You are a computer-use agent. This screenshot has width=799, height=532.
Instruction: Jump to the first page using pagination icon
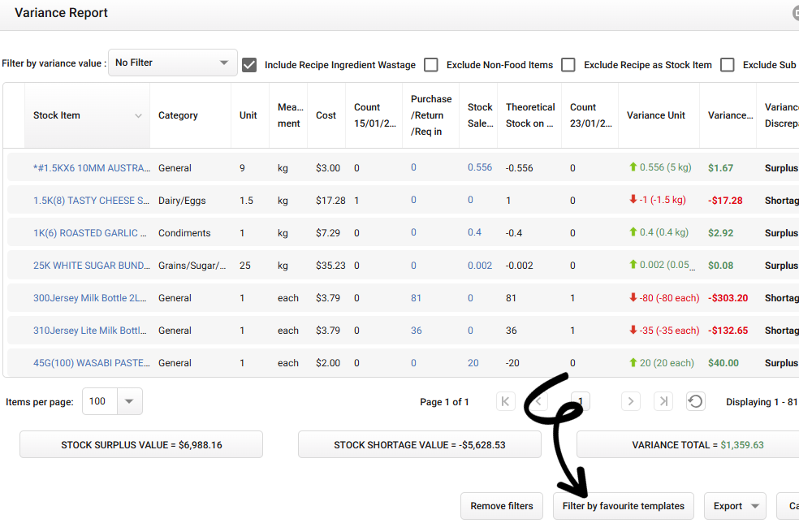[x=505, y=401]
